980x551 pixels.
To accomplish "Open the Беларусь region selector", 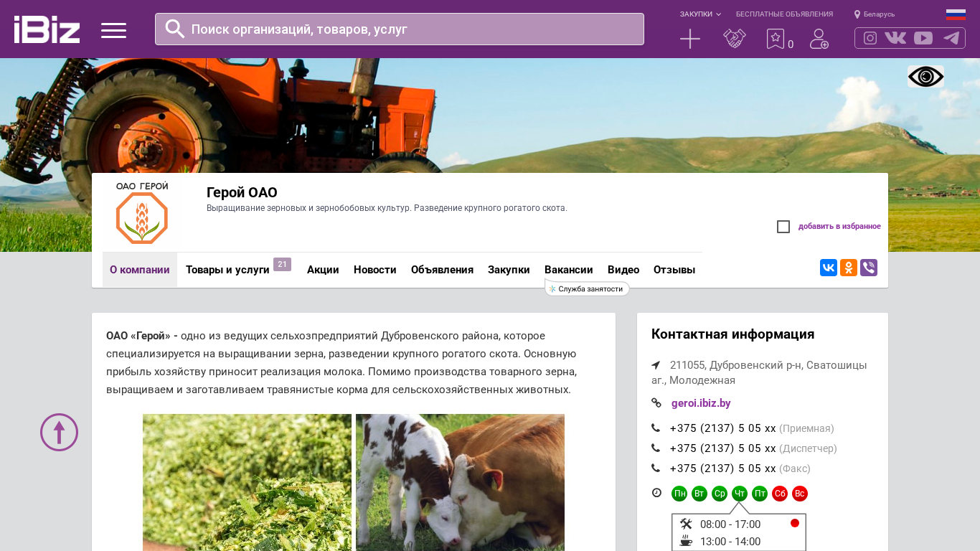I will (x=875, y=14).
